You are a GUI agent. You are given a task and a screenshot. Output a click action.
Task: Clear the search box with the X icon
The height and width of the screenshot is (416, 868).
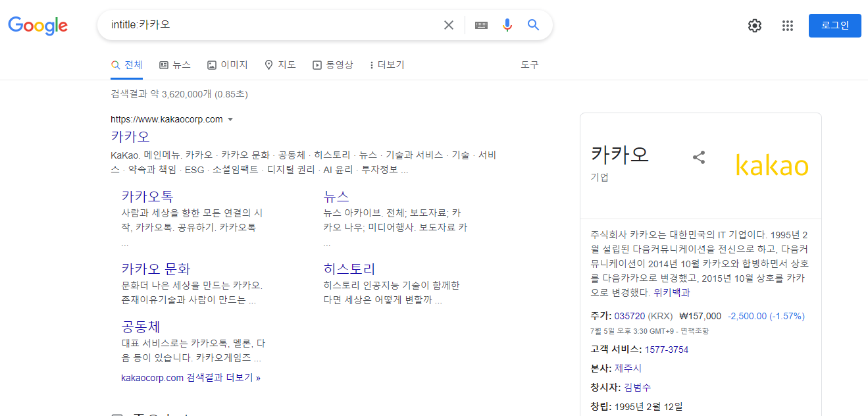[x=449, y=25]
